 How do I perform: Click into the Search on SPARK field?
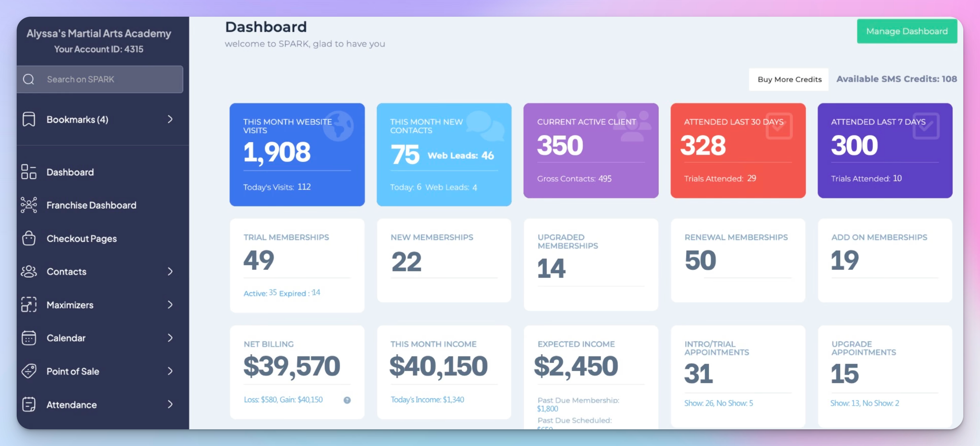pos(100,79)
